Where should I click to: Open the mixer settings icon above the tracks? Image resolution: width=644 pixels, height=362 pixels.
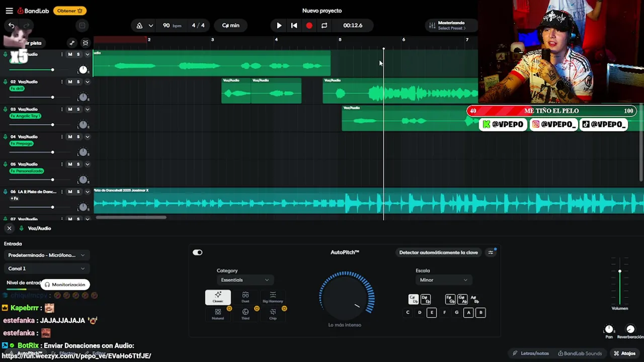(x=86, y=43)
